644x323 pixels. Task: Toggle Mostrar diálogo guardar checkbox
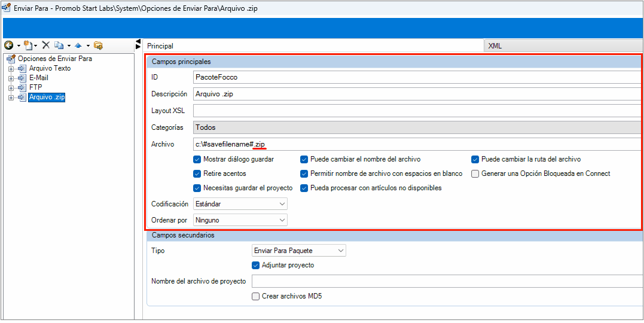[x=197, y=159]
